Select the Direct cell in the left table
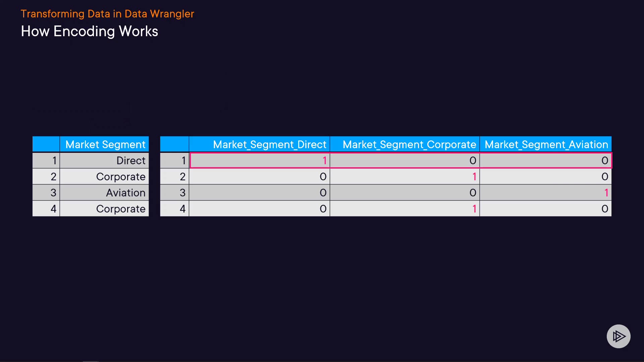The image size is (644, 362). point(131,161)
